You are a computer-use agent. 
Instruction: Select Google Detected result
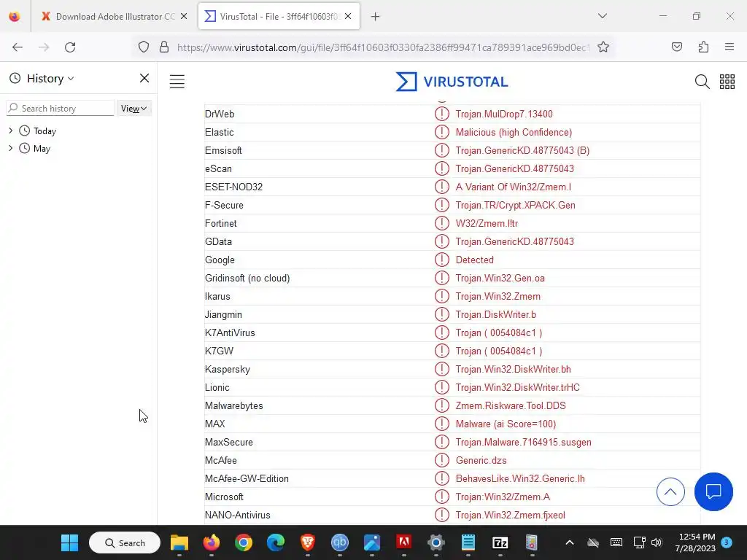click(474, 260)
